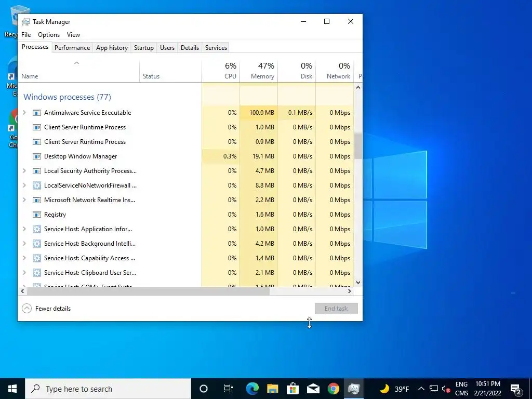Click the Type here to search box
532x399 pixels.
pos(108,389)
